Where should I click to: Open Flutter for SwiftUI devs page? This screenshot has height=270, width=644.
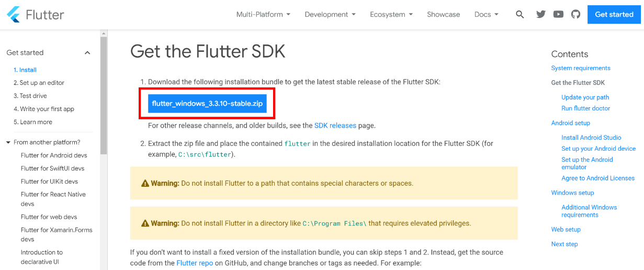point(52,168)
